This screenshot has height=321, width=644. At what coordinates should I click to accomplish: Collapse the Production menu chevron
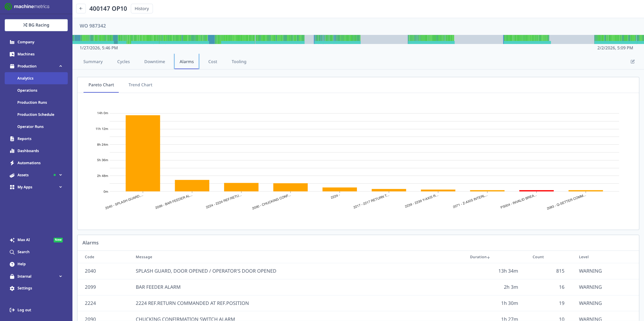pyautogui.click(x=61, y=66)
